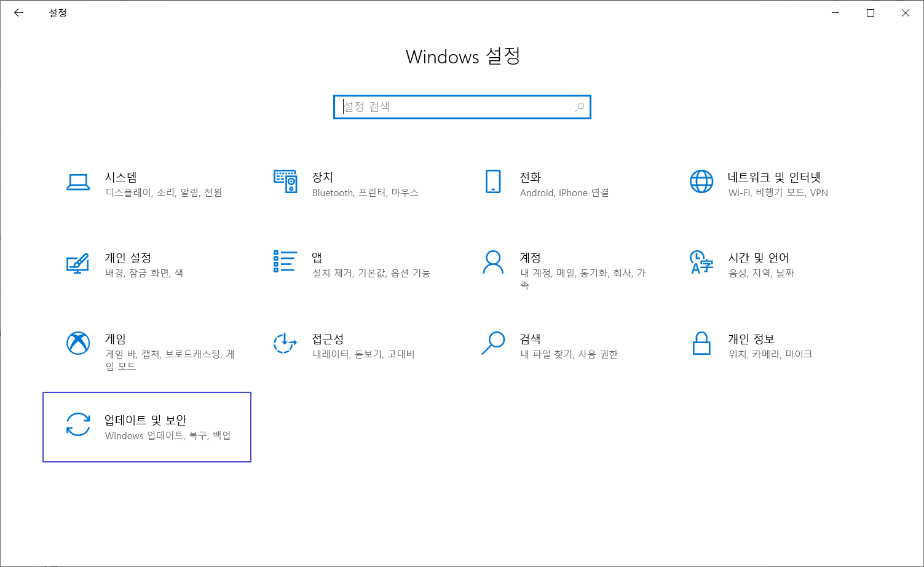Click '내레이터, 돋보기, 고대비' description
Image resolution: width=924 pixels, height=567 pixels.
[364, 354]
